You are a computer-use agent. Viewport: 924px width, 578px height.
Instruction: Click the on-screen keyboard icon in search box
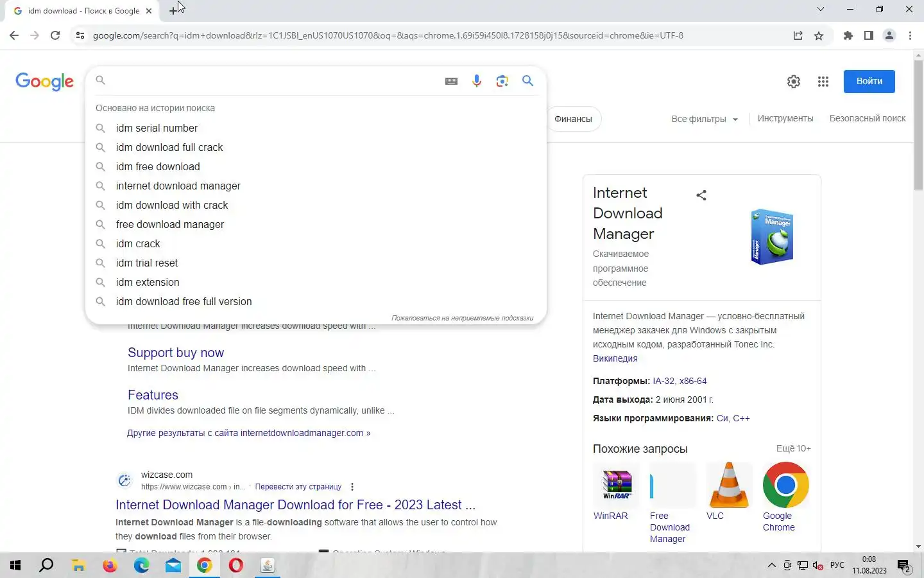(451, 81)
